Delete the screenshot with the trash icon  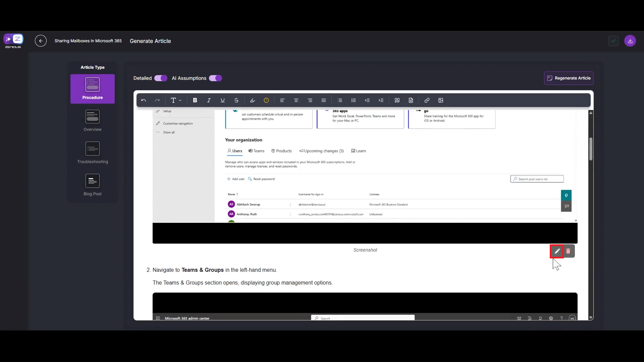tap(568, 251)
